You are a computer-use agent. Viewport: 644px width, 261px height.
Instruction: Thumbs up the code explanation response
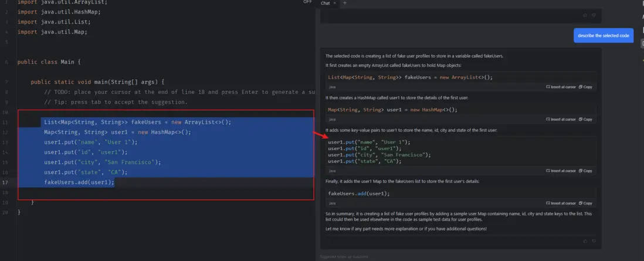click(585, 240)
